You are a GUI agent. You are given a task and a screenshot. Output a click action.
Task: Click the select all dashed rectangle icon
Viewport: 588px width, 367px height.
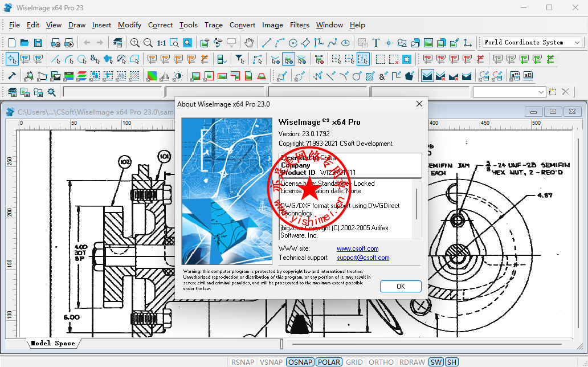pyautogui.click(x=381, y=59)
